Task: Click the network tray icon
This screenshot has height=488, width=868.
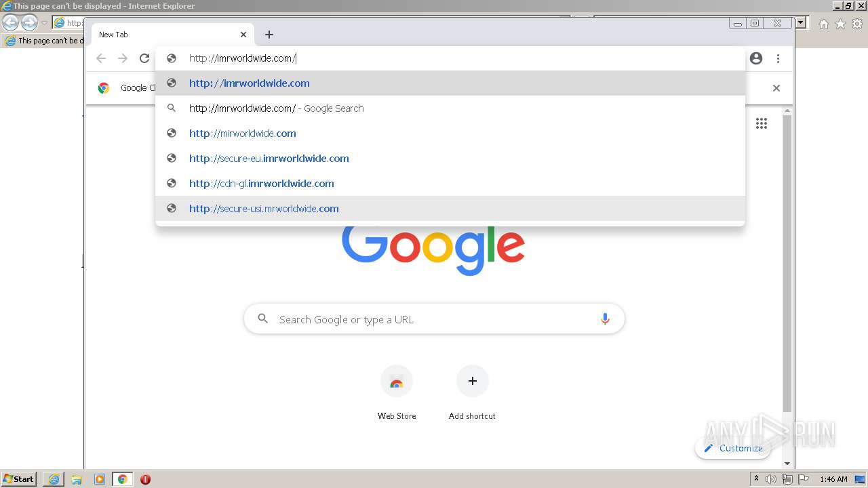Action: (787, 479)
